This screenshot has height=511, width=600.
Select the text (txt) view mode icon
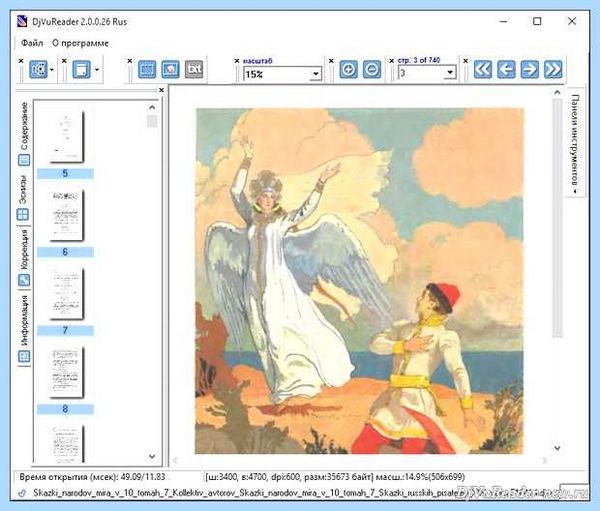point(194,69)
